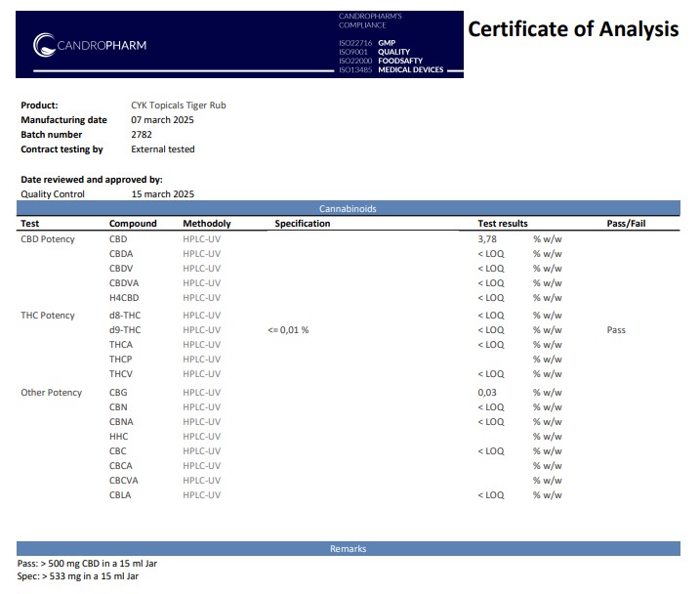Image resolution: width=700 pixels, height=594 pixels.
Task: Click the Quality Control label
Action: coord(53,193)
